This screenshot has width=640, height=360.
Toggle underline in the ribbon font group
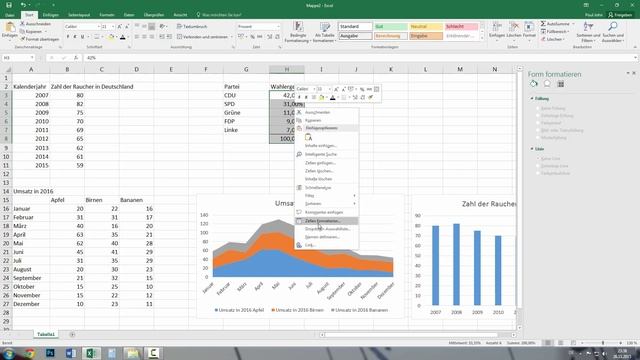pyautogui.click(x=82, y=37)
